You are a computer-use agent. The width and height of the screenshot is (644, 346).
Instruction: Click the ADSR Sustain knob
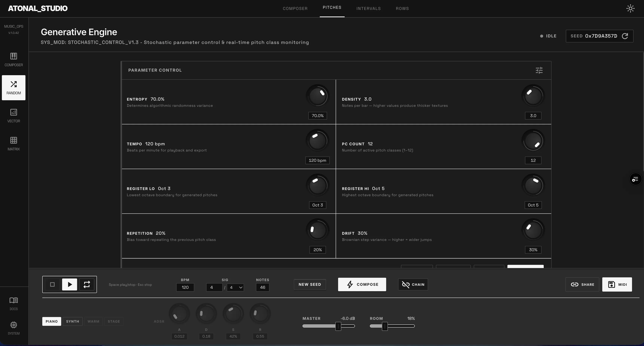click(x=233, y=314)
